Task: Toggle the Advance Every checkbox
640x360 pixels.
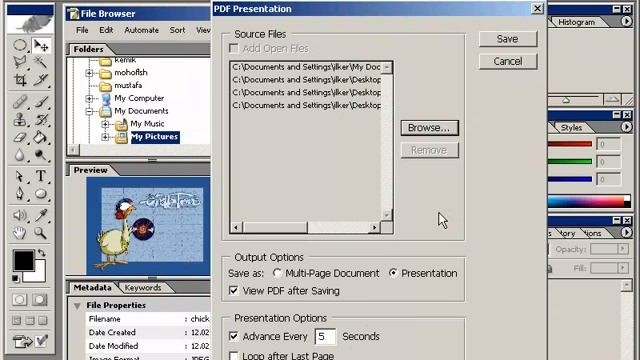Action: (x=233, y=336)
